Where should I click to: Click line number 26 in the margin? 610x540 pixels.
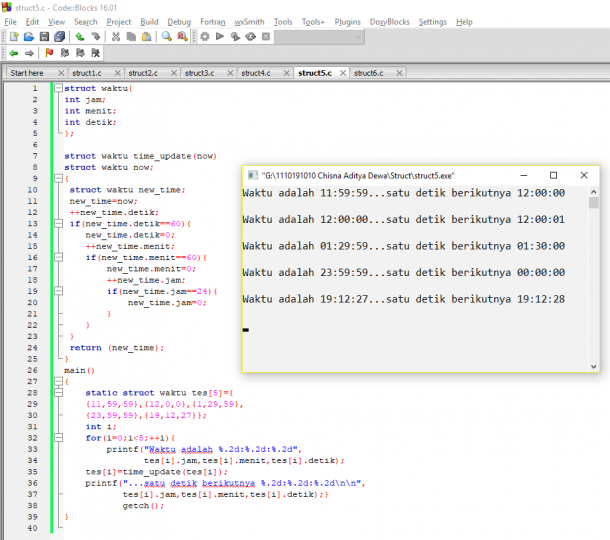[x=33, y=370]
